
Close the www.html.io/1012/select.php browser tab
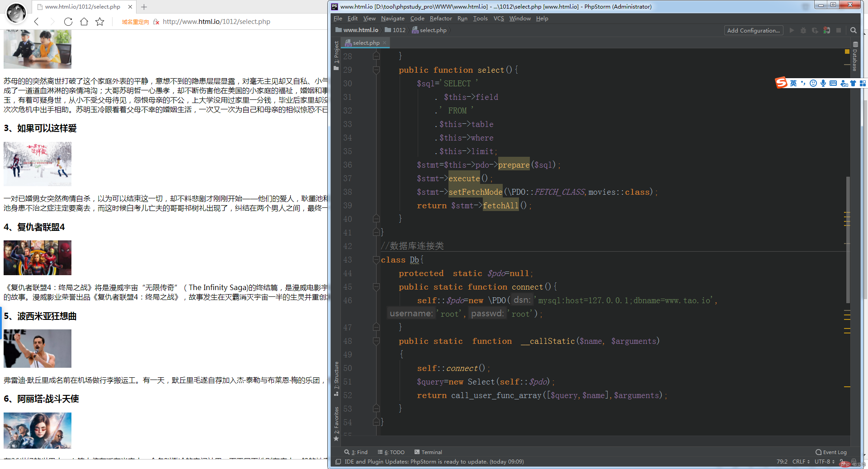pos(130,7)
